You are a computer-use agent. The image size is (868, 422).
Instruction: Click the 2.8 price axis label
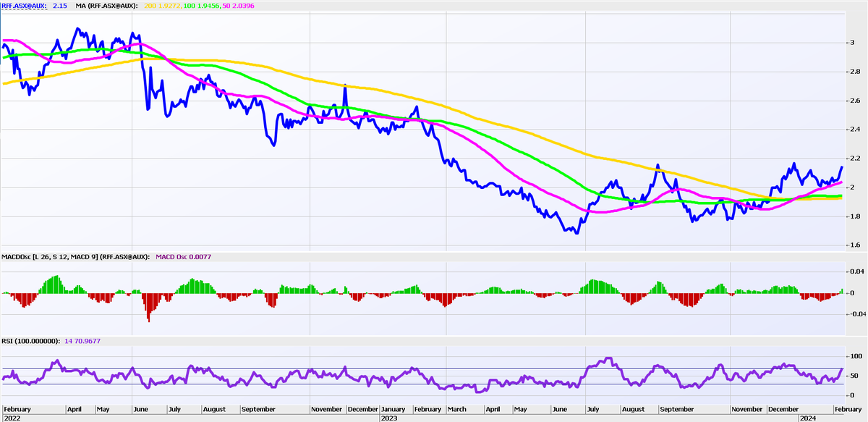point(856,72)
